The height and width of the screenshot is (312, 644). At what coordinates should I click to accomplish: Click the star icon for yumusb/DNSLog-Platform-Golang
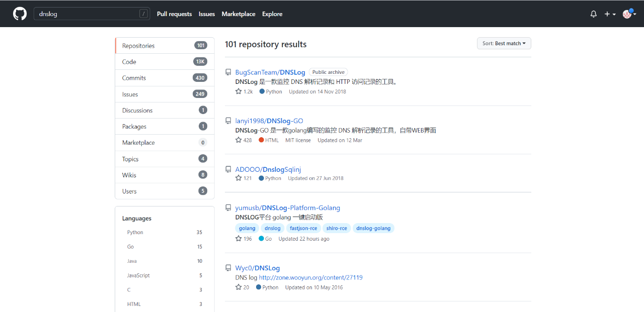coord(238,239)
